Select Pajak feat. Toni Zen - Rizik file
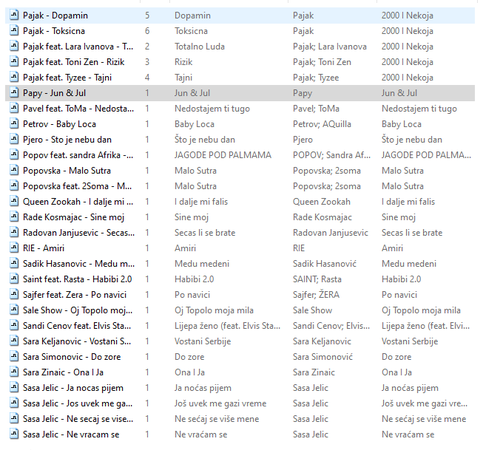The height and width of the screenshot is (450, 500). click(x=73, y=62)
